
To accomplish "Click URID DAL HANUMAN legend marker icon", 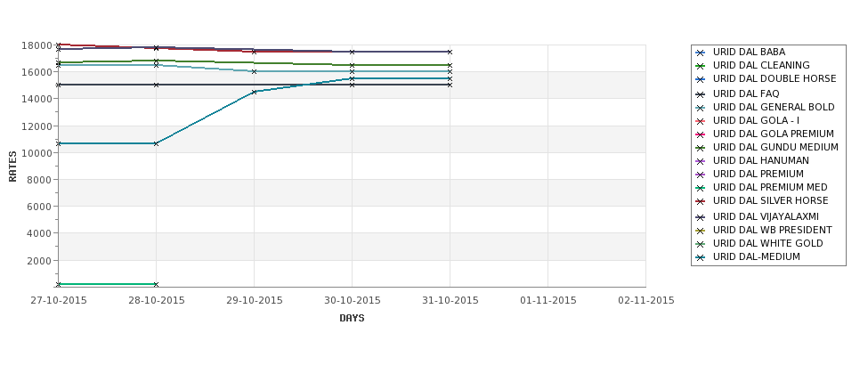I will (701, 161).
